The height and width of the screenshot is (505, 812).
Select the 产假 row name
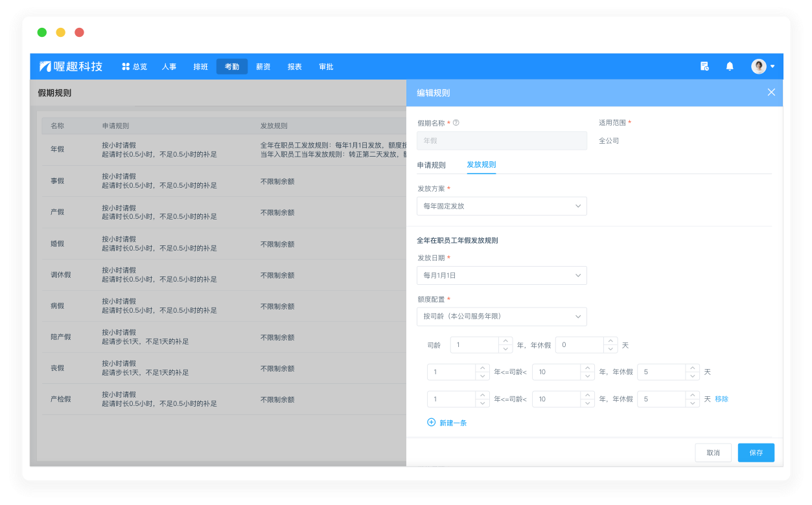(58, 212)
